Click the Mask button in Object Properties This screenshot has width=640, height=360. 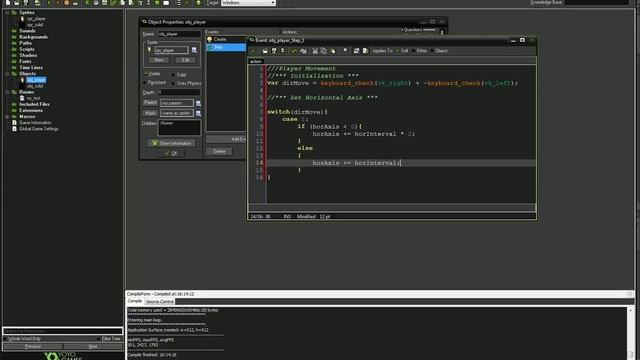[150, 113]
